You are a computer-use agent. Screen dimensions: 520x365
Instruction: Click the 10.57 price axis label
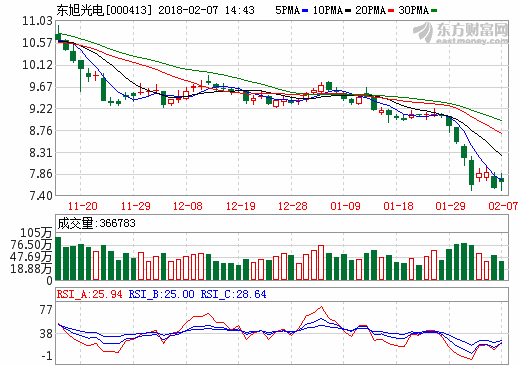[x=37, y=43]
